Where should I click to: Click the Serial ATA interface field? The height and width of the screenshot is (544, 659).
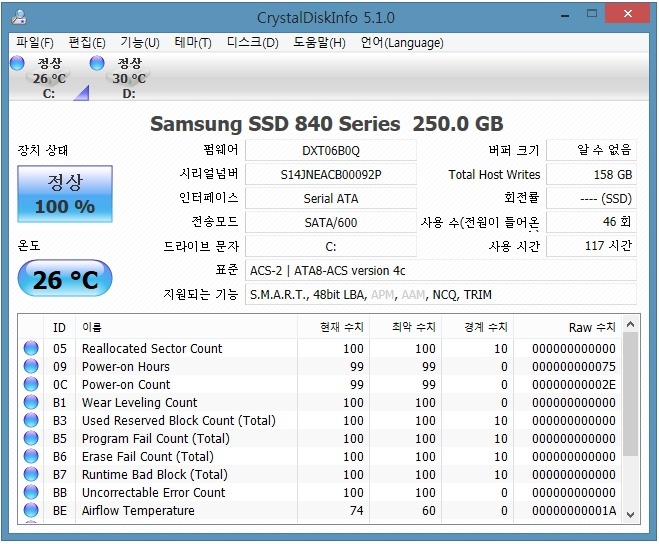[x=331, y=198]
